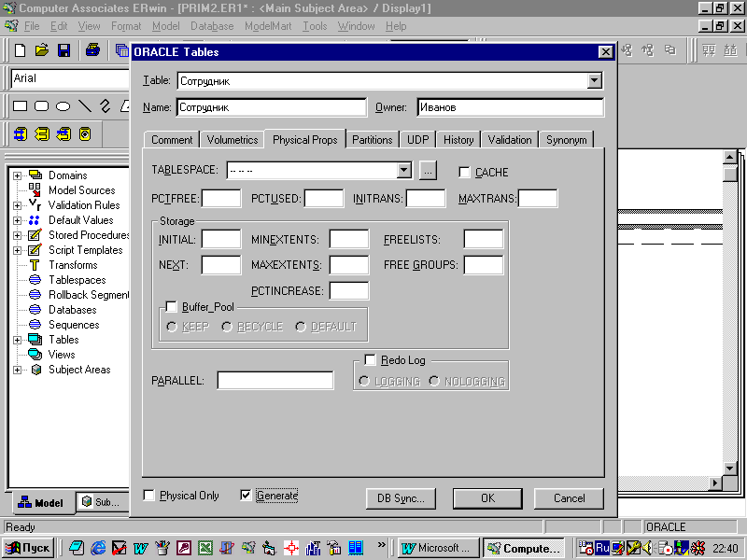This screenshot has width=747, height=560.
Task: Click the second yellow-blue database toolbar icon
Action: click(x=42, y=134)
